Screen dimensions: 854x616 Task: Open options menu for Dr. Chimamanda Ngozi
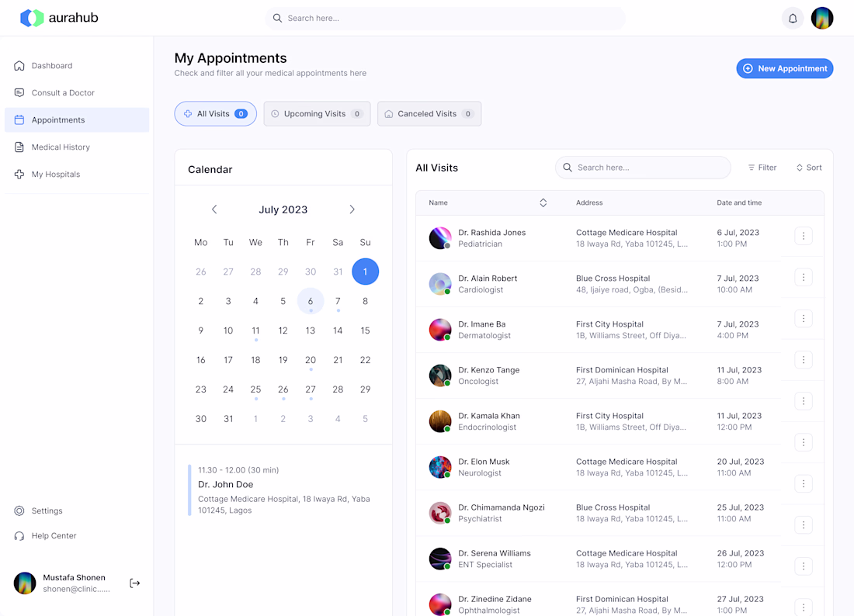click(804, 484)
